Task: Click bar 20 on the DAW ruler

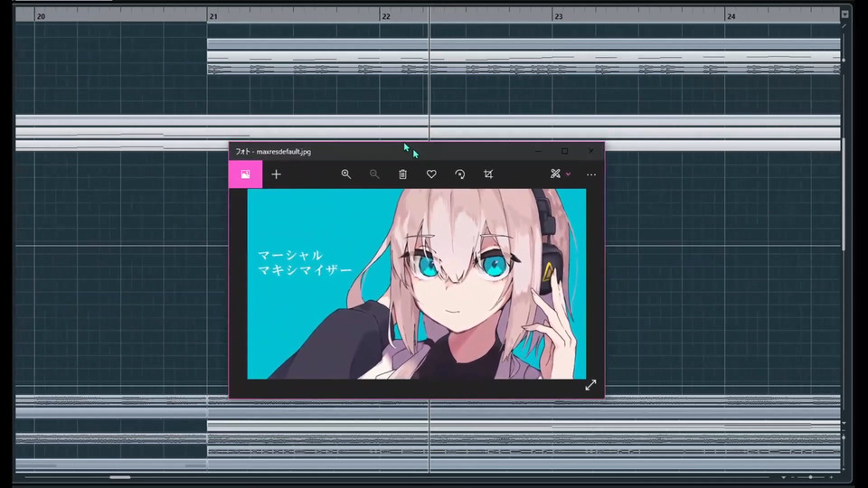Action: pyautogui.click(x=41, y=16)
